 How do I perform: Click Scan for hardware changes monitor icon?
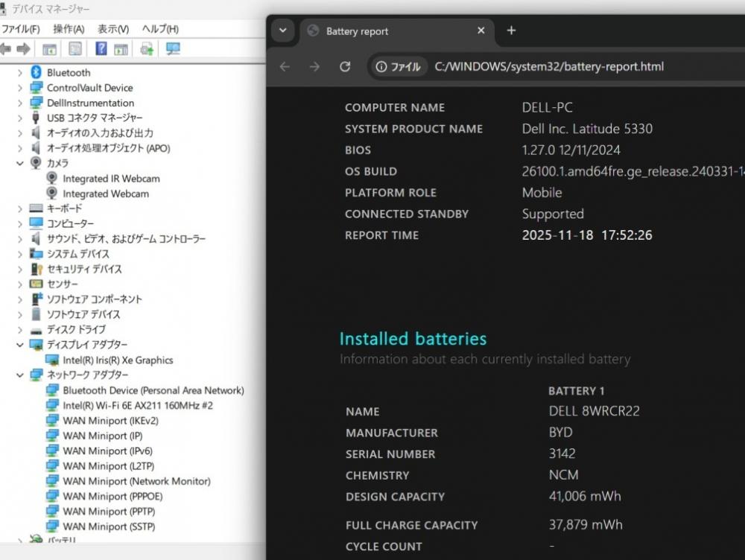coord(173,49)
